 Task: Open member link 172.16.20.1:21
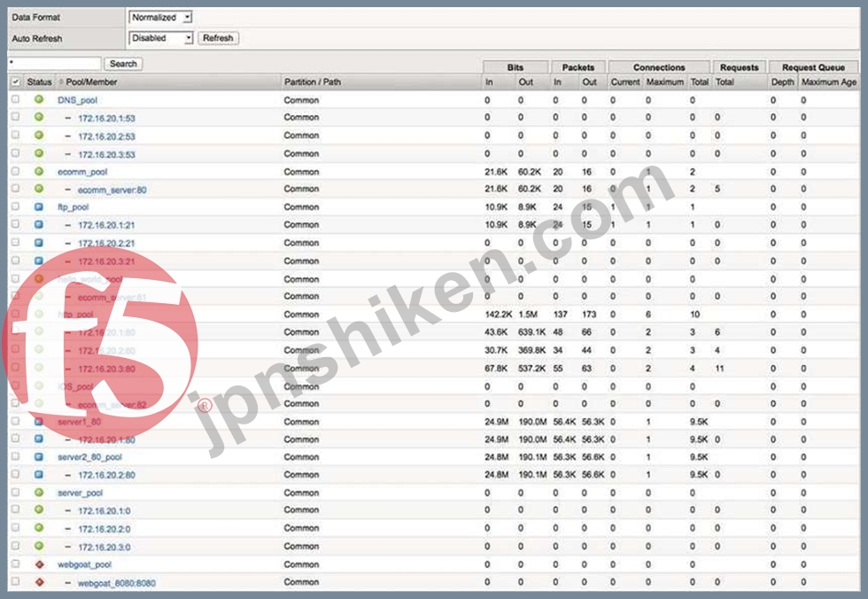tap(106, 225)
